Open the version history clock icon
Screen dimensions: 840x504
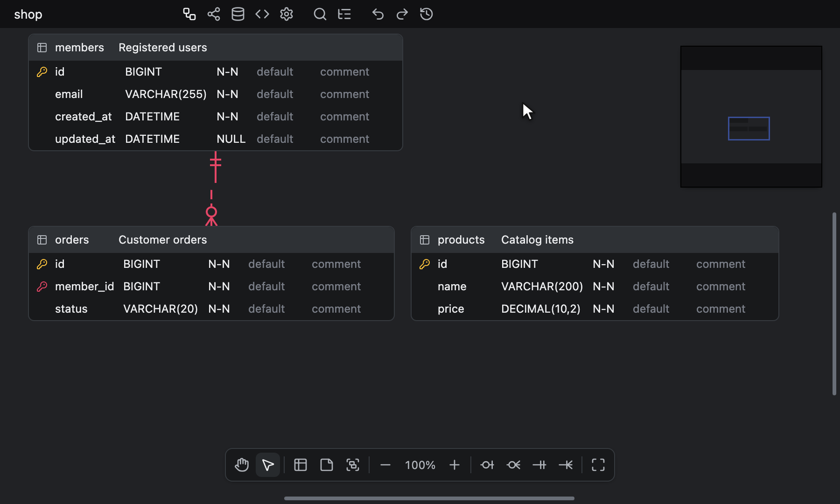coord(427,14)
